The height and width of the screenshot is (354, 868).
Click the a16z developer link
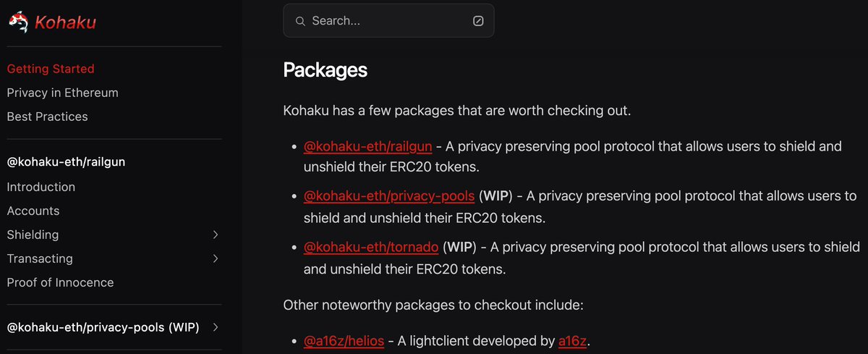tap(573, 341)
